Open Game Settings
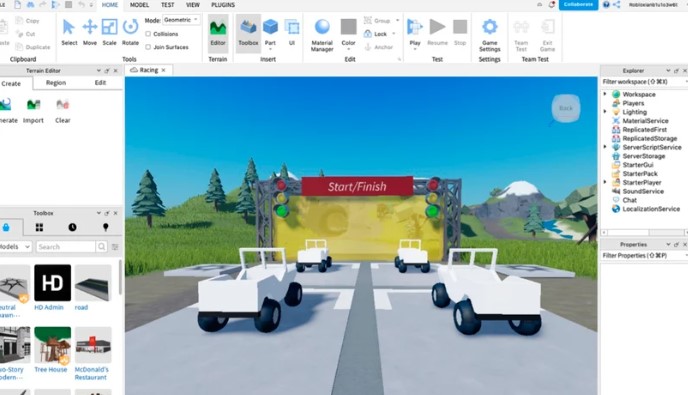Viewport: 688px width, 395px height. pyautogui.click(x=489, y=35)
